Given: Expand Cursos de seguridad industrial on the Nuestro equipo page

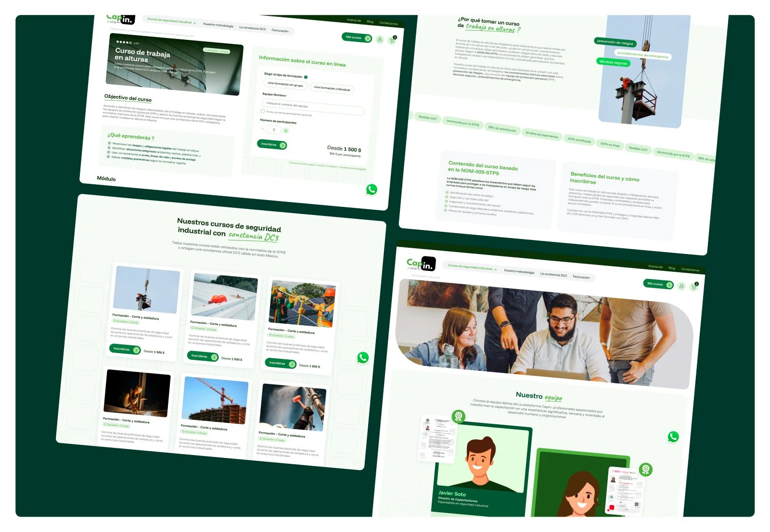Looking at the screenshot, I should [472, 267].
